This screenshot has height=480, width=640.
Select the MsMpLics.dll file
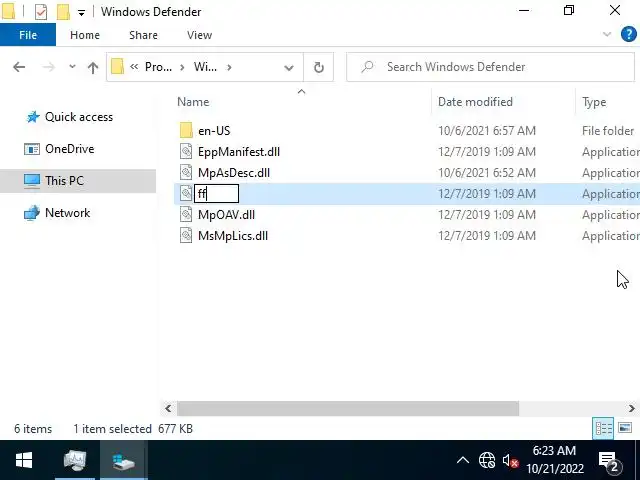233,236
